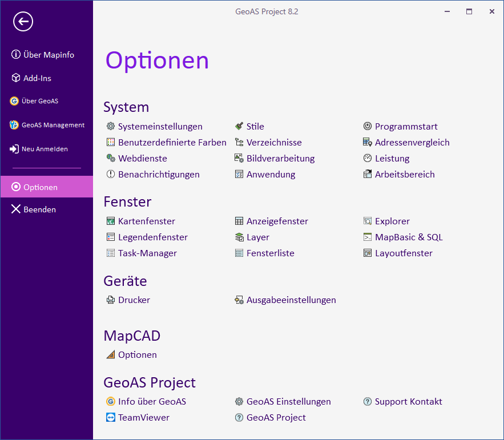Open the MapBasic & SQL link
This screenshot has height=440, width=504.
pos(409,237)
